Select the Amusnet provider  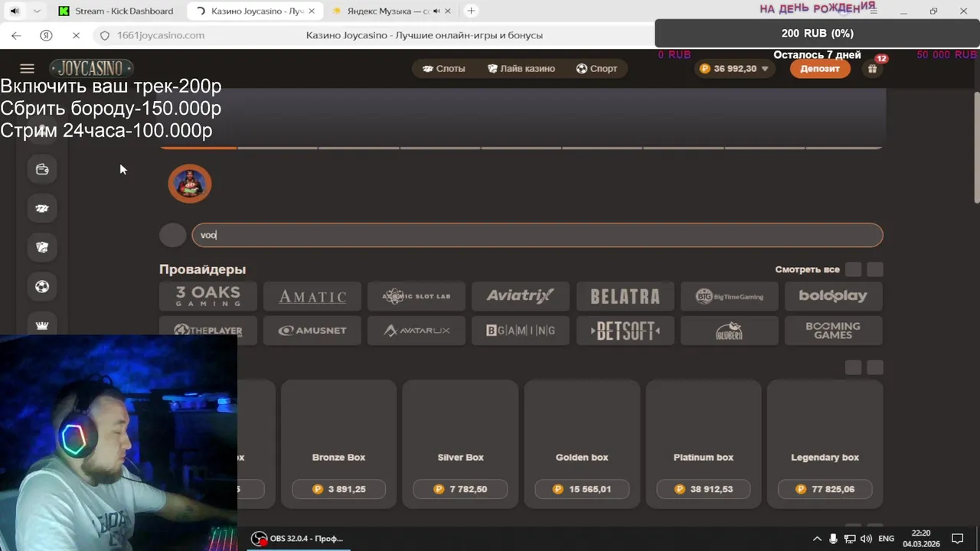pyautogui.click(x=312, y=331)
